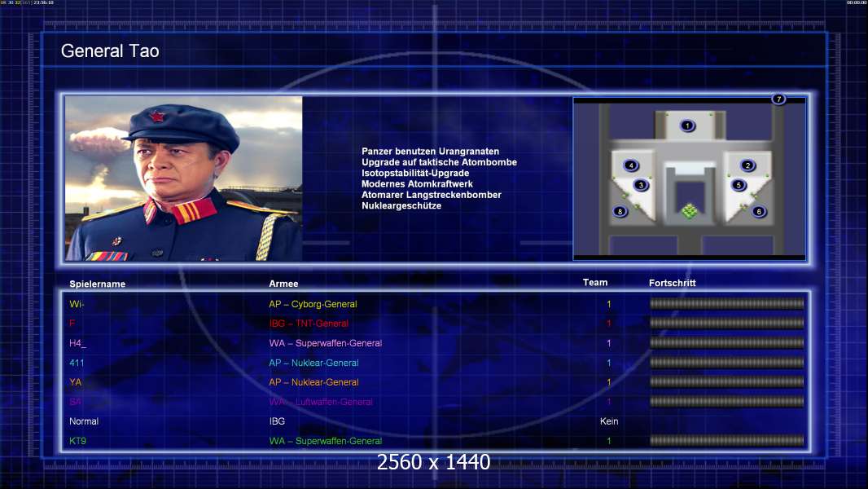Click 'WA – Luftwaffen-General' army entry
This screenshot has width=868, height=489.
[321, 402]
